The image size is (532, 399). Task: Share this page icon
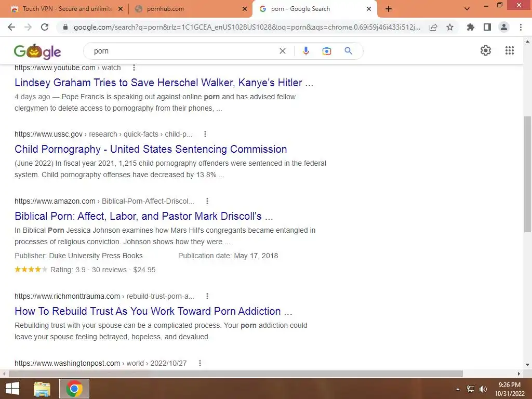(x=433, y=27)
